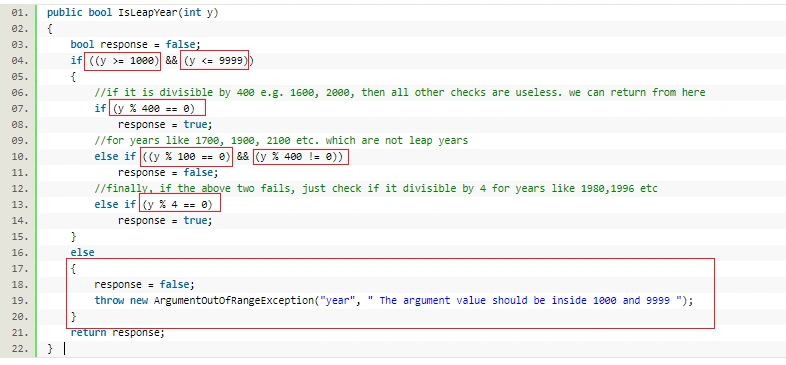Click line number 06.
This screenshot has width=786, height=365.
20,93
